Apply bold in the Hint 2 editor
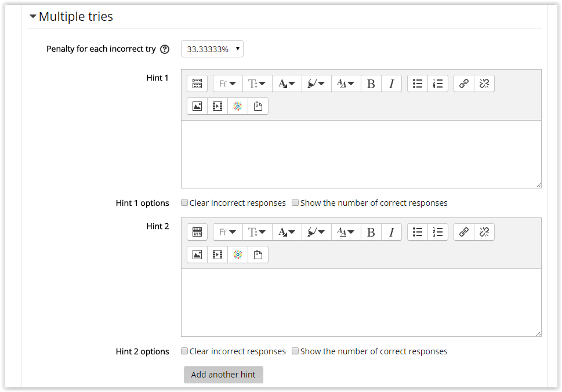The height and width of the screenshot is (392, 562). point(371,232)
